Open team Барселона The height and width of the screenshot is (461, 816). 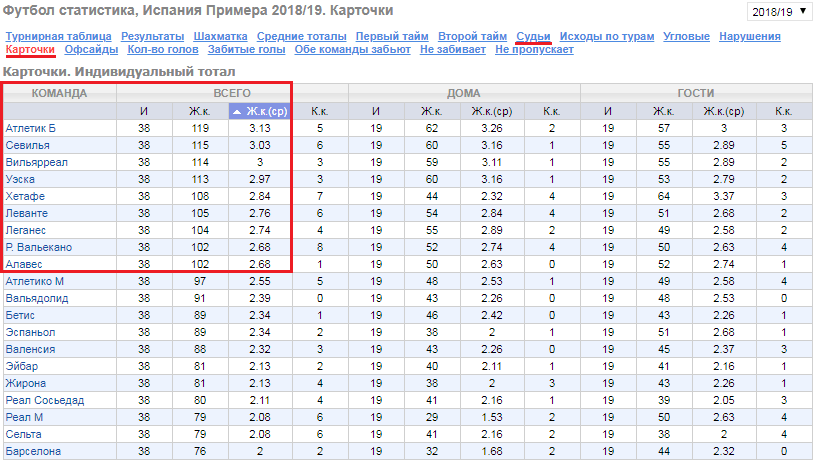tap(33, 452)
